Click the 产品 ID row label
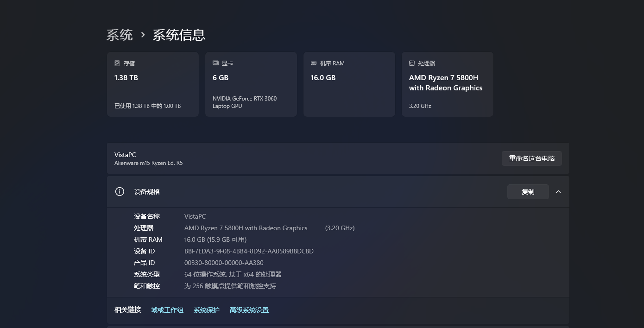The width and height of the screenshot is (644, 328). [145, 263]
